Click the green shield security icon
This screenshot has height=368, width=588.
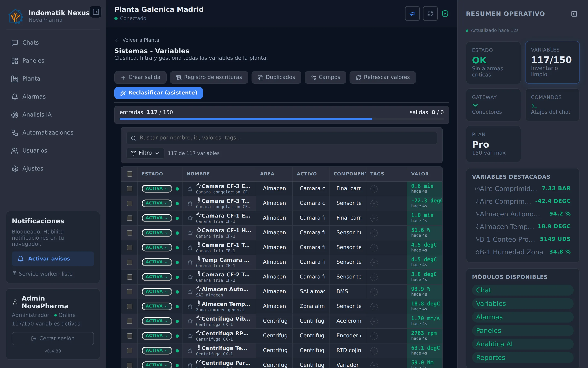point(445,14)
